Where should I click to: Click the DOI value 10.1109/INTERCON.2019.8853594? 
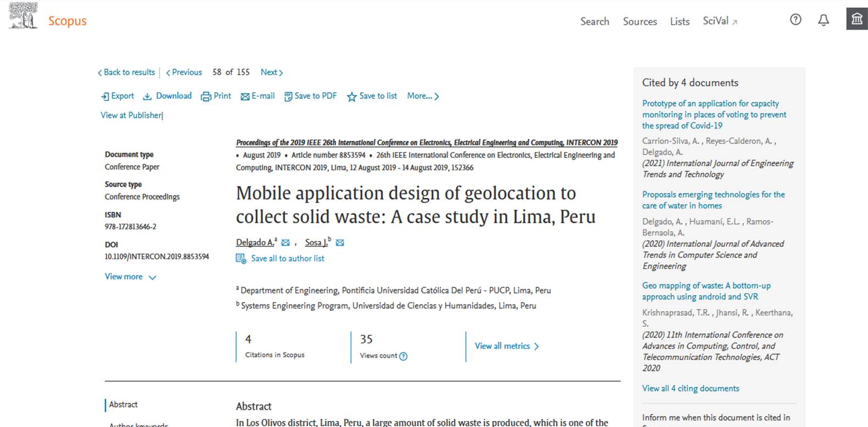click(x=157, y=257)
